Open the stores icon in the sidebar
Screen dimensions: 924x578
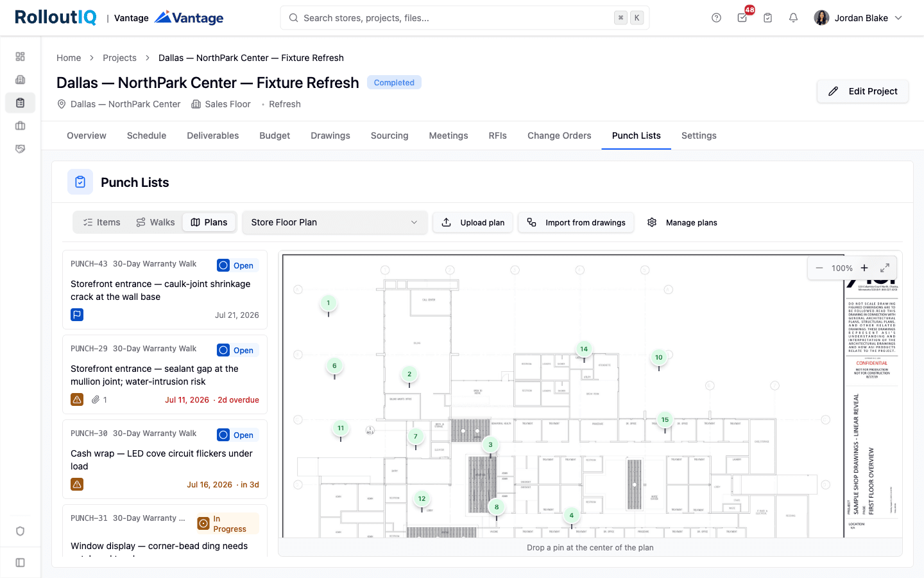click(21, 80)
